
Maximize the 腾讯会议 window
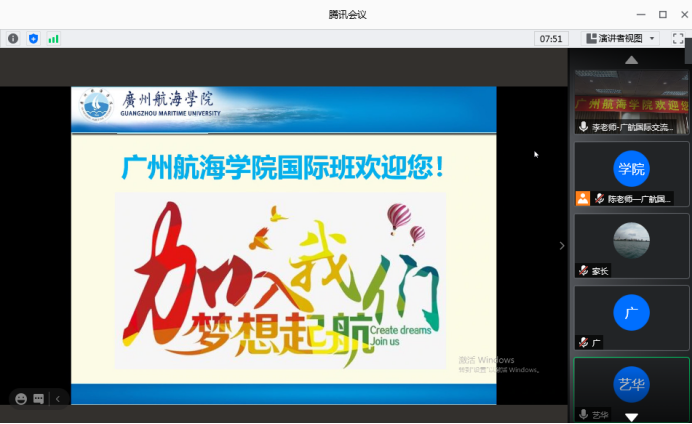[662, 14]
